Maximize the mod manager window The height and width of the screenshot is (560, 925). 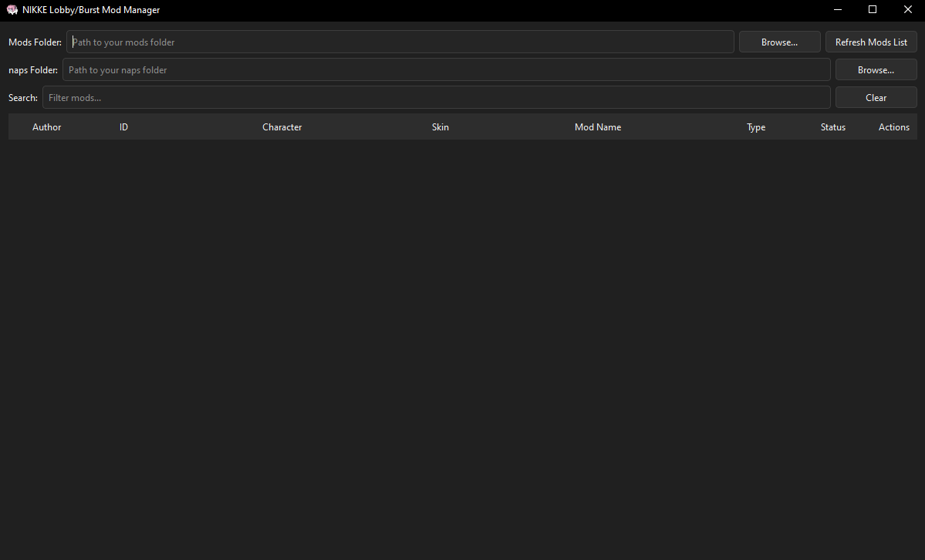click(873, 9)
